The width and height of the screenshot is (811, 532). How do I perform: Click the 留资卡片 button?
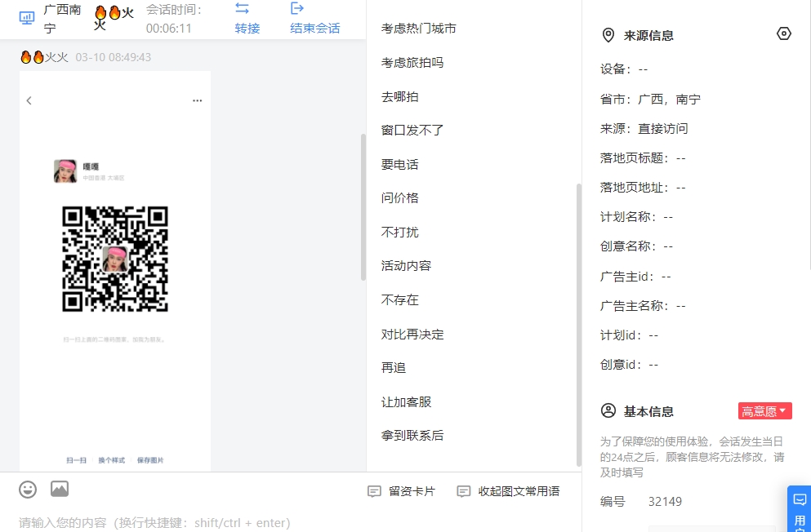tap(401, 491)
